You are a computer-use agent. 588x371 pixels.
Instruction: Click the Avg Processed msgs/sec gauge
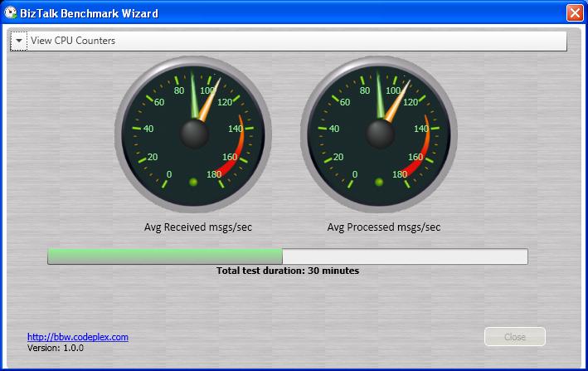(x=379, y=134)
